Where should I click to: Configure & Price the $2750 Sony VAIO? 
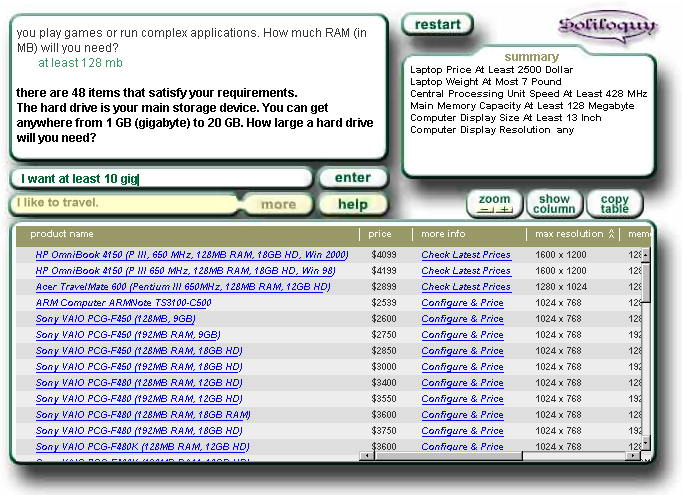point(462,335)
